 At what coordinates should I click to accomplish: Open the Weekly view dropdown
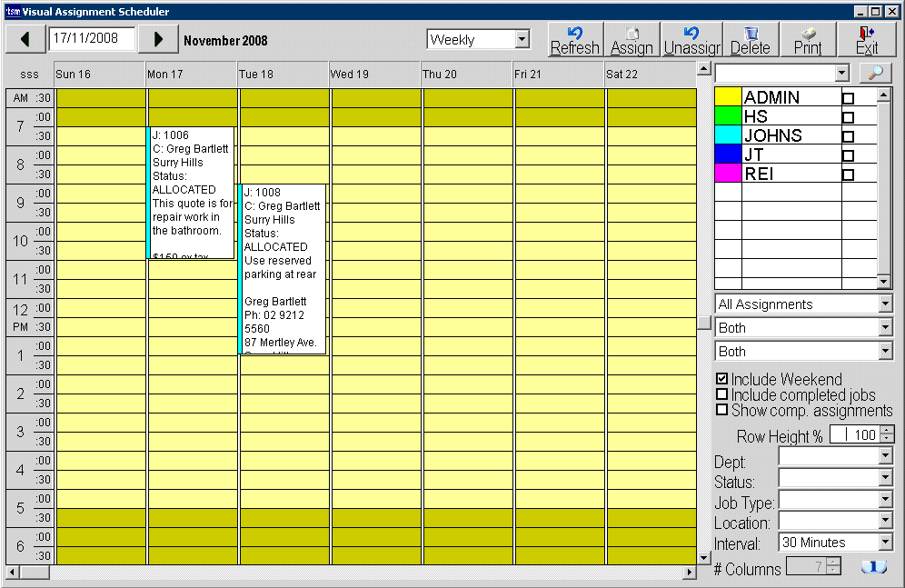522,39
